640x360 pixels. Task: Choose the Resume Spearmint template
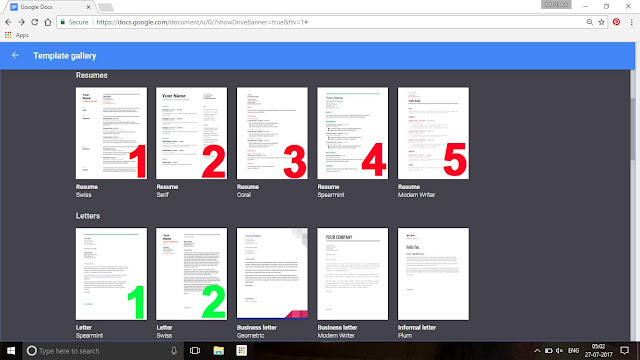(353, 133)
